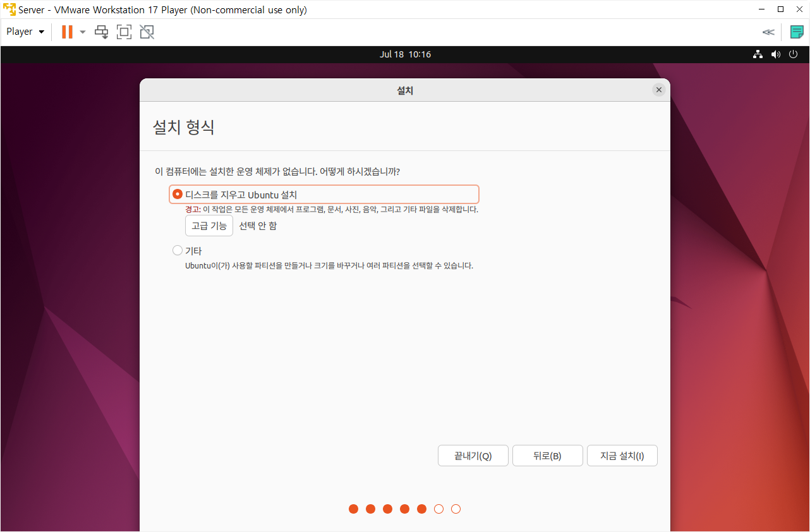810x532 pixels.
Task: Open the green notes icon
Action: pyautogui.click(x=797, y=32)
